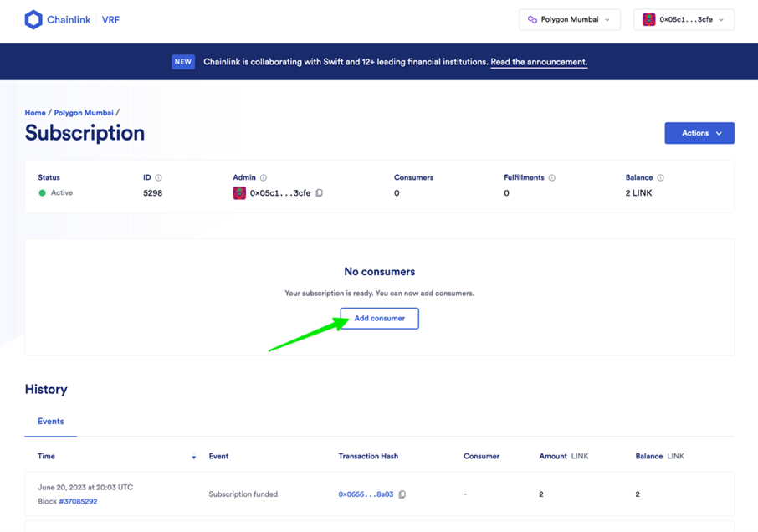Click the Add consumer button

point(380,319)
